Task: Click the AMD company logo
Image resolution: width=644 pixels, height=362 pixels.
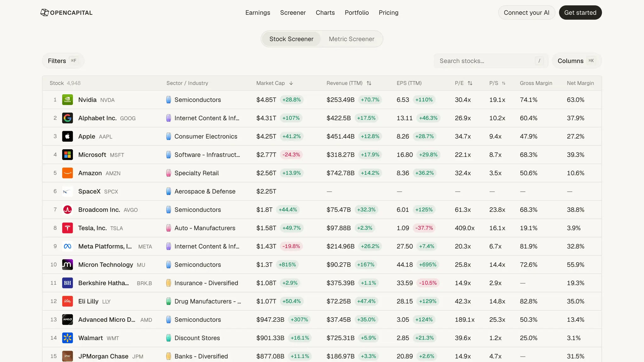Action: pyautogui.click(x=68, y=320)
